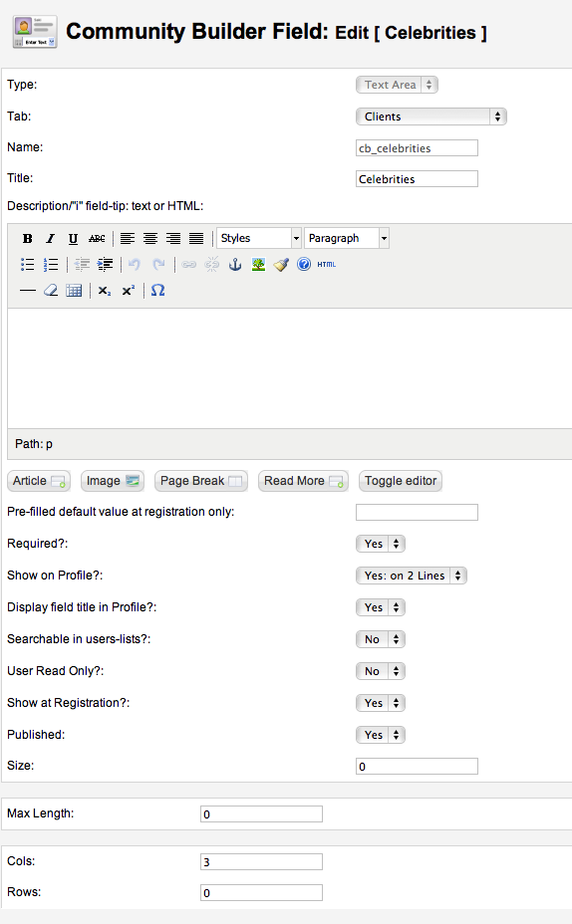
Task: Click the Toggle editor button
Action: [401, 481]
